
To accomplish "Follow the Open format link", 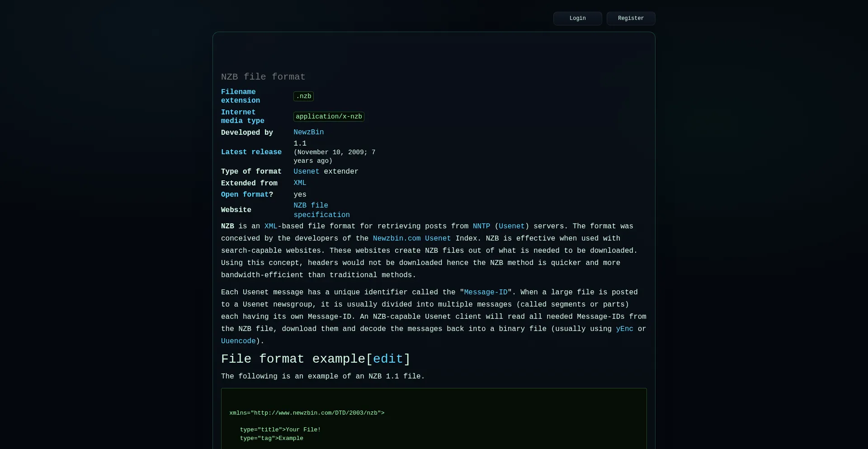I will pyautogui.click(x=245, y=195).
